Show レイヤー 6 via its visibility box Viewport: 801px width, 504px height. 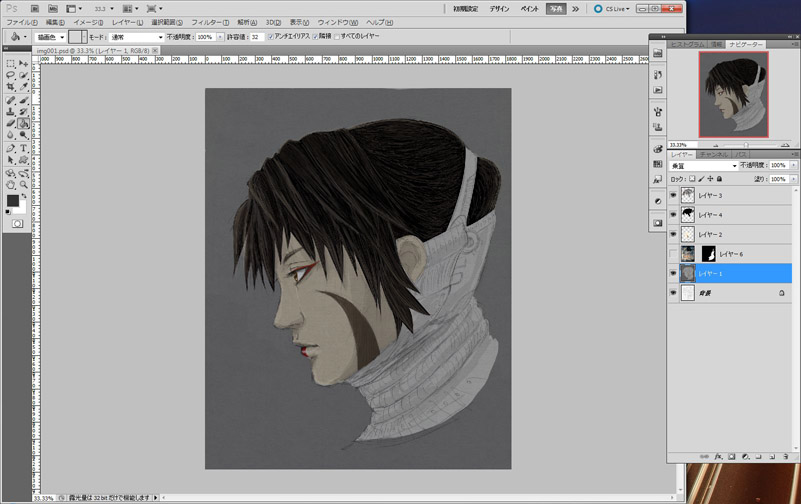[673, 254]
